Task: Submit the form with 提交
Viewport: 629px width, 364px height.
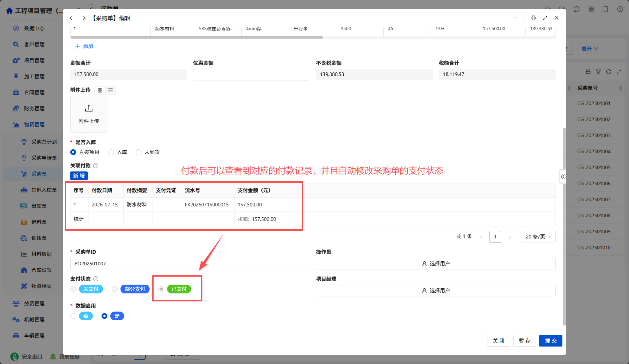Action: point(551,341)
